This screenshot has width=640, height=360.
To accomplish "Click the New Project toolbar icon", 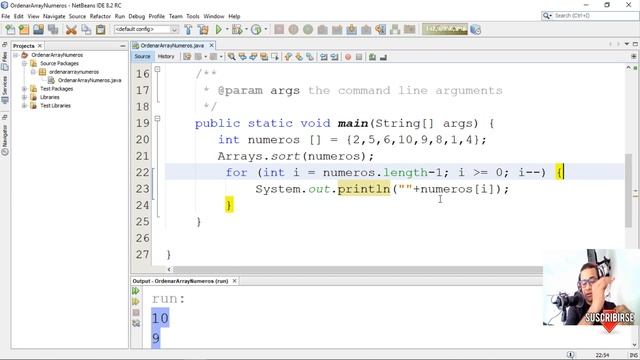I will click(x=24, y=29).
